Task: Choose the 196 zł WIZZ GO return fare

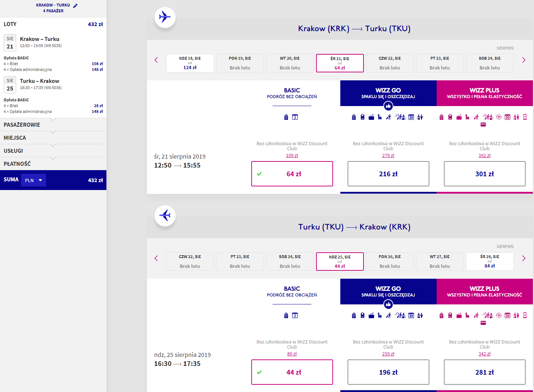Action: pyautogui.click(x=388, y=372)
